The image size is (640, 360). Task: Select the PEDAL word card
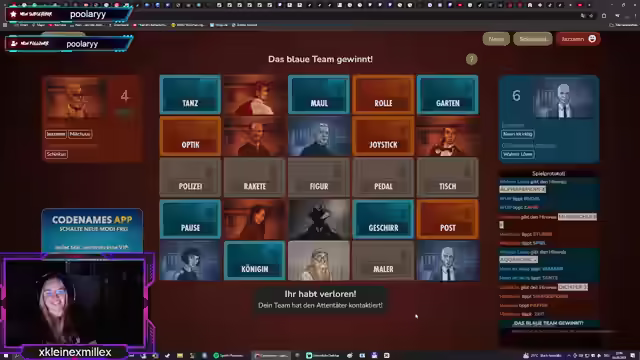(x=383, y=178)
